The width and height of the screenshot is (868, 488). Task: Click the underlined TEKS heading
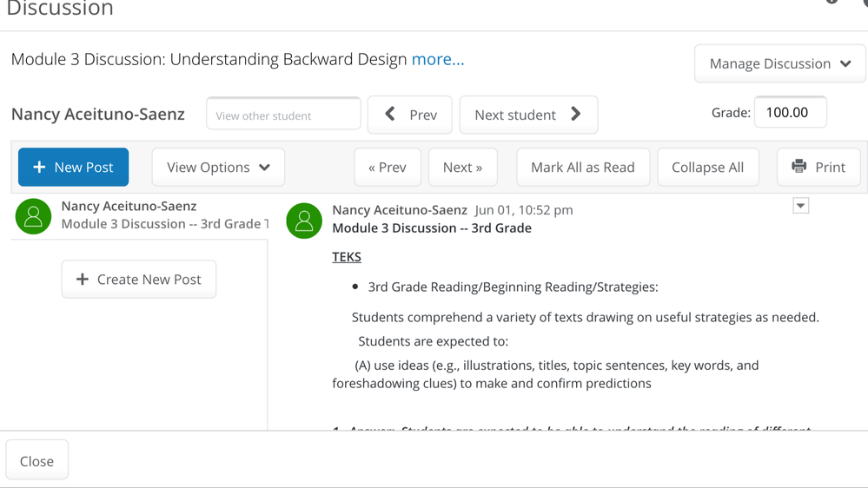point(347,257)
